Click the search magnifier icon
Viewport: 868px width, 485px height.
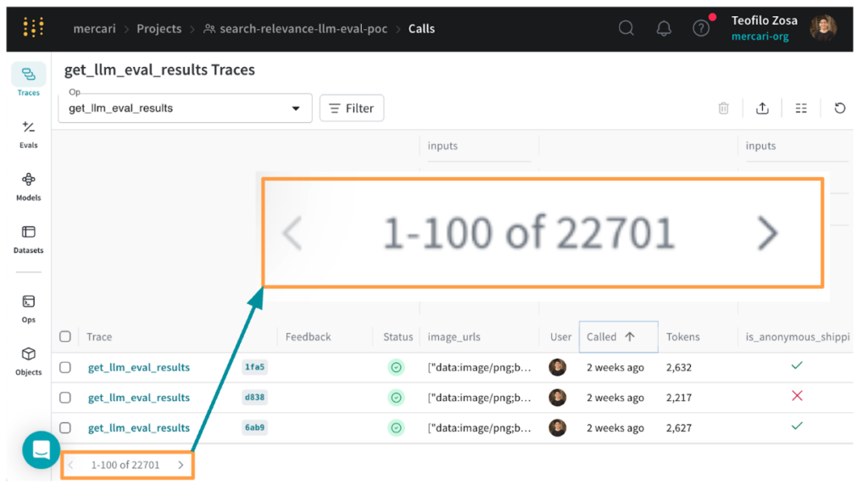626,28
